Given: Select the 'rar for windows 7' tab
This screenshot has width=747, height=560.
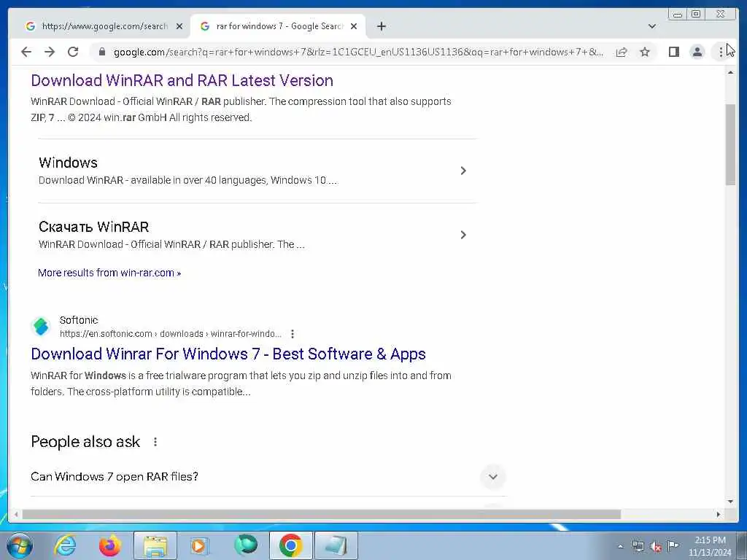Looking at the screenshot, I should 279,26.
